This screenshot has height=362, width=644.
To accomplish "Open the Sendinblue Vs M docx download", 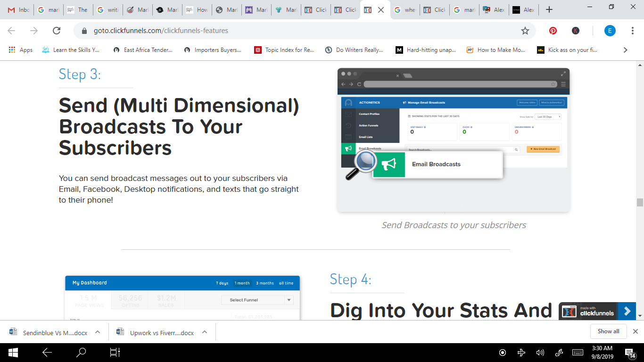I will tap(49, 332).
